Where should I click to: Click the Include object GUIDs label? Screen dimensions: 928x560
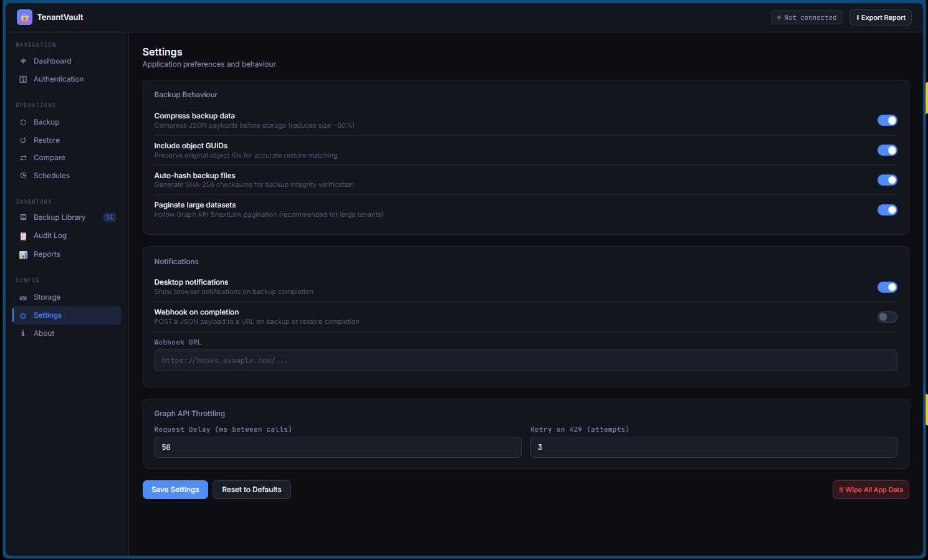coord(191,146)
